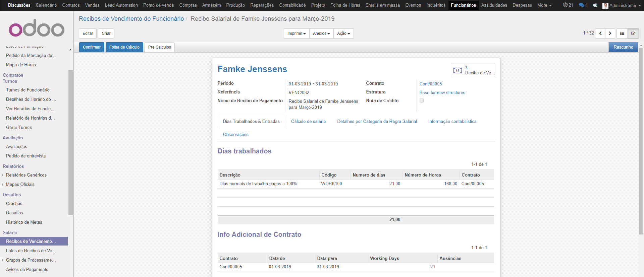Viewport: 644px width, 277px height.
Task: Open the Contabilidade menu
Action: tap(292, 5)
